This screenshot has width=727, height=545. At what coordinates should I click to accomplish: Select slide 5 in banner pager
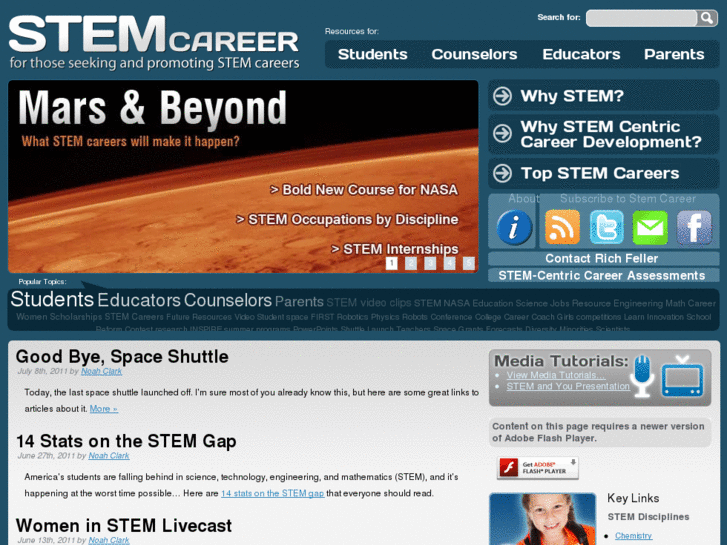(x=469, y=263)
